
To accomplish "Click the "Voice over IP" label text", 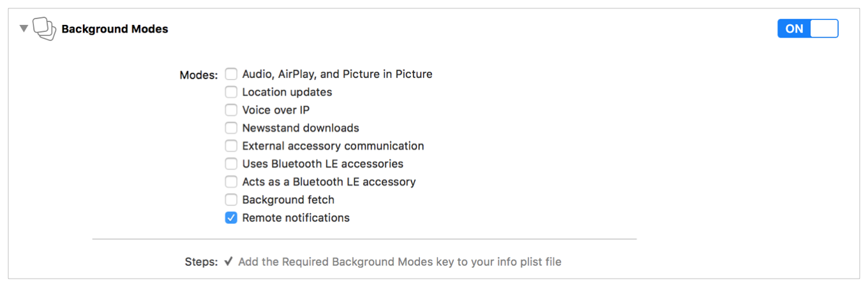I will coord(276,110).
